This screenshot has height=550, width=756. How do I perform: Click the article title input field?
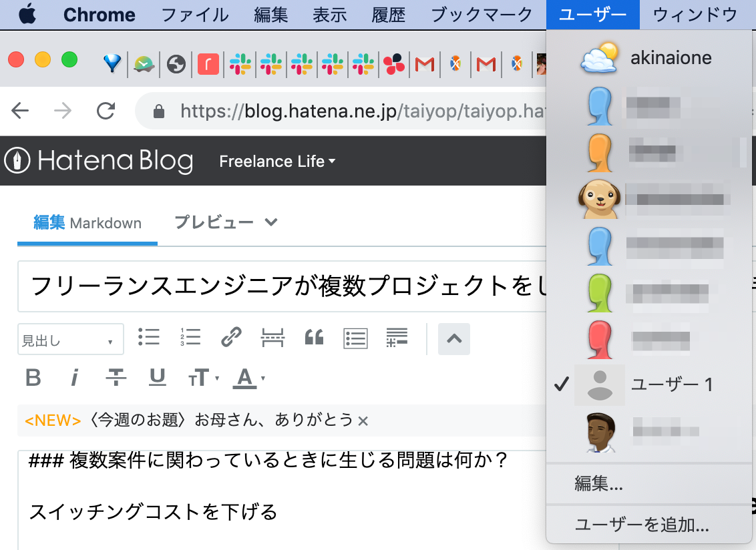(x=282, y=286)
